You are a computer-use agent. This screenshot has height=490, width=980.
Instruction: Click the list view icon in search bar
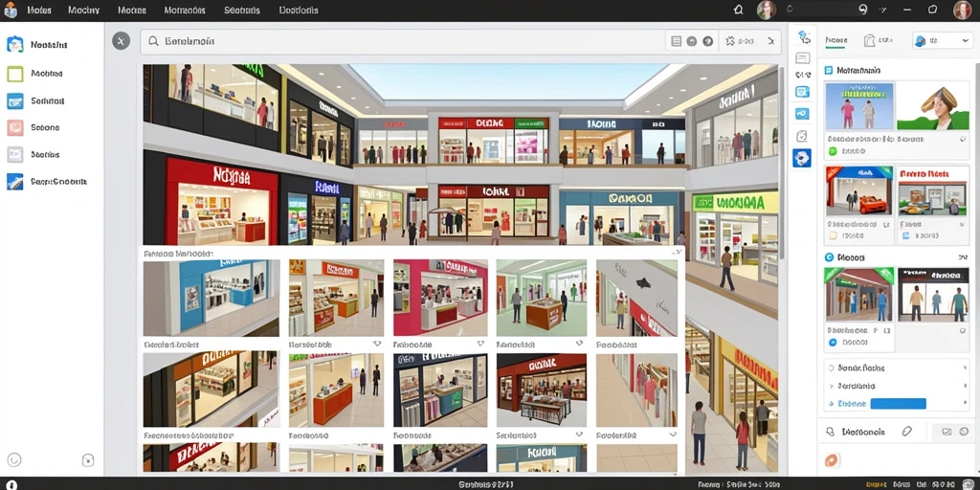point(676,41)
